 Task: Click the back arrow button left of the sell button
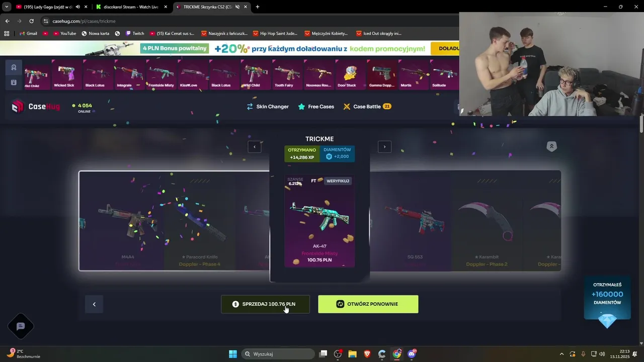pyautogui.click(x=94, y=304)
